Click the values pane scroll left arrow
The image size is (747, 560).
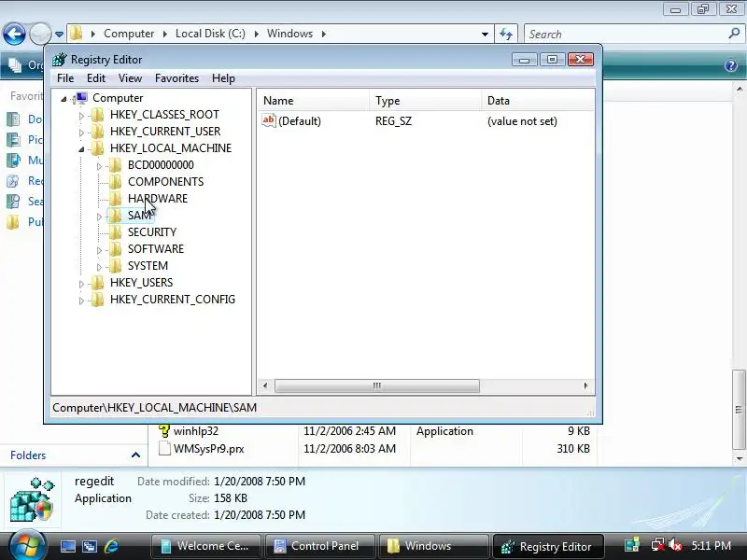click(x=265, y=385)
